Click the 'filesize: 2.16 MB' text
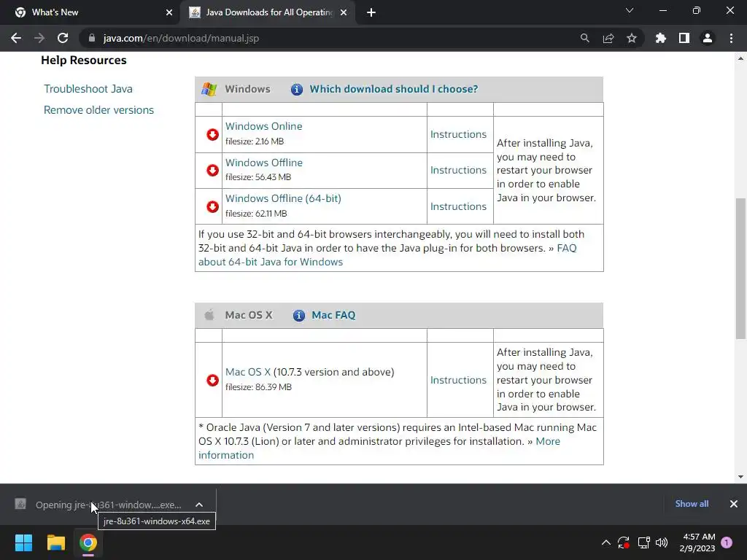 tap(255, 141)
